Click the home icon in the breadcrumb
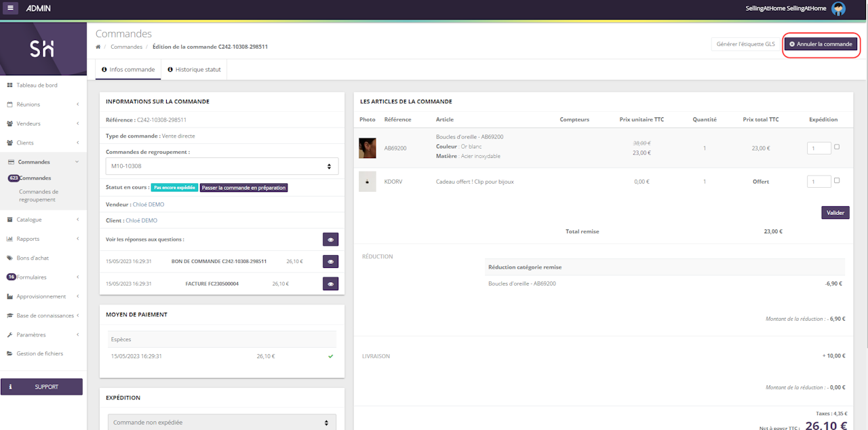 tap(98, 47)
